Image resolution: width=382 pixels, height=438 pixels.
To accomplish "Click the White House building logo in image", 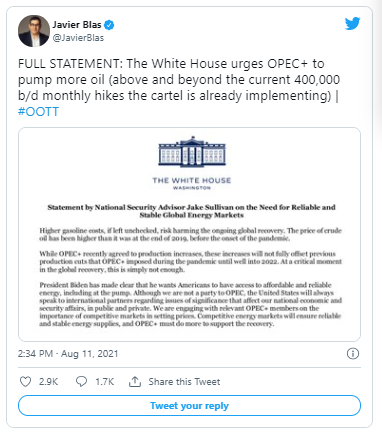I will coord(192,152).
